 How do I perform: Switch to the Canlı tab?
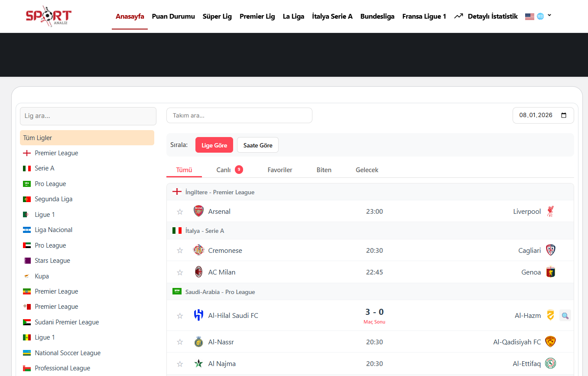(230, 170)
